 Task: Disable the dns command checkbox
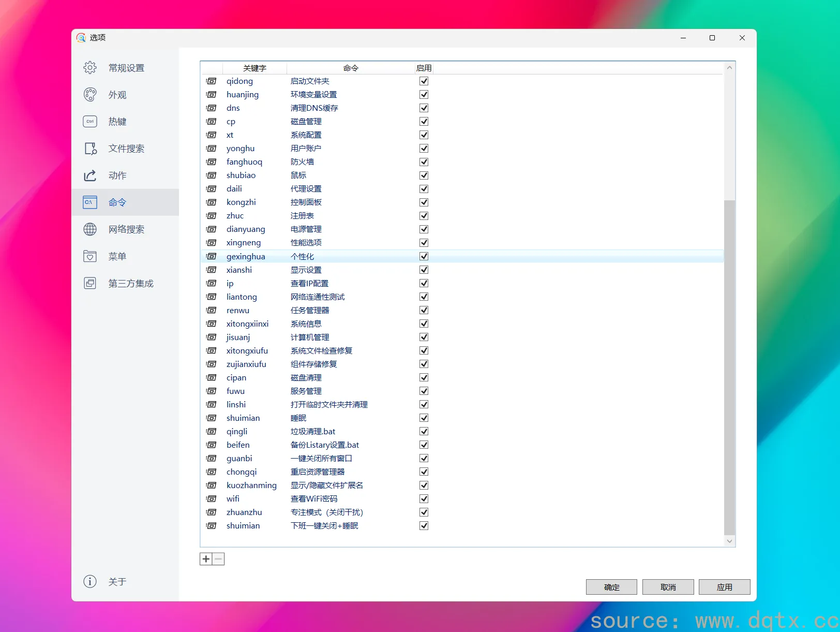pyautogui.click(x=424, y=108)
